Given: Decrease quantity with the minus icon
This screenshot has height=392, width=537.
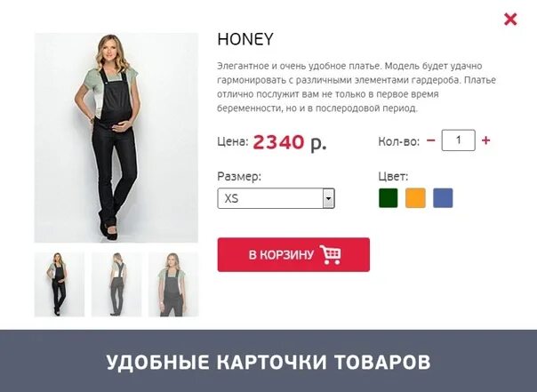Looking at the screenshot, I should point(431,140).
